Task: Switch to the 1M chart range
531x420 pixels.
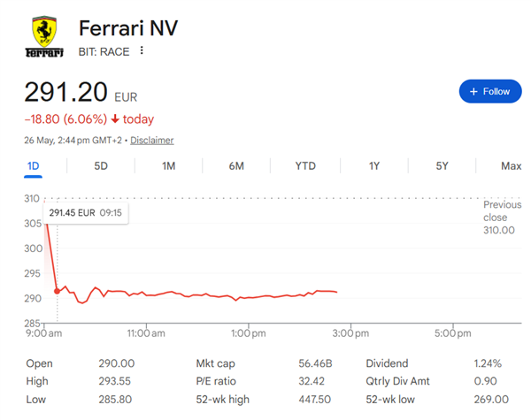Action: tap(168, 166)
